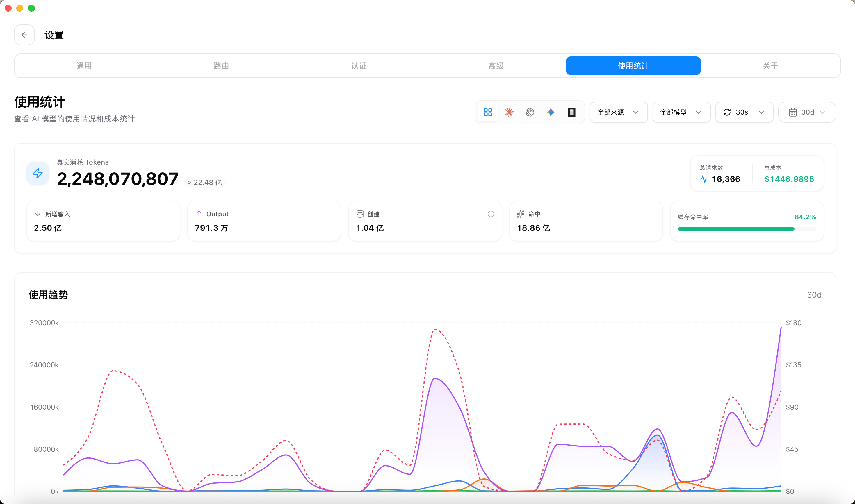Image resolution: width=855 pixels, height=504 pixels.
Task: Open the 高级 tab
Action: pos(496,66)
